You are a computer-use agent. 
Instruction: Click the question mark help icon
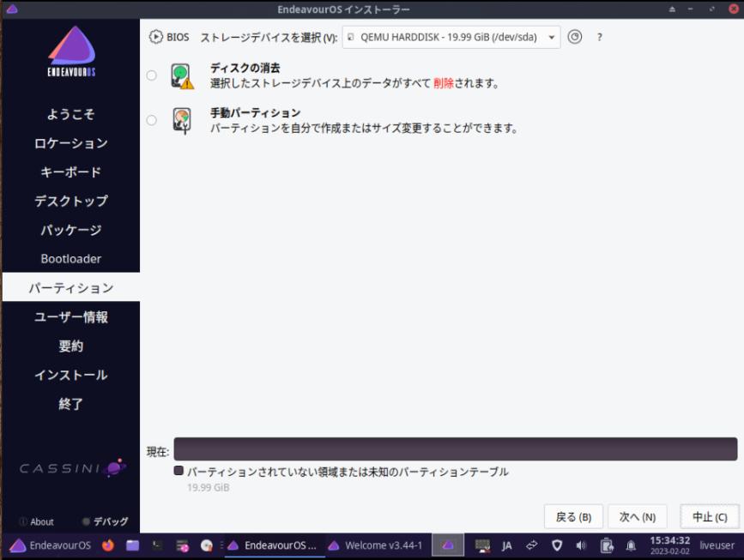[600, 37]
